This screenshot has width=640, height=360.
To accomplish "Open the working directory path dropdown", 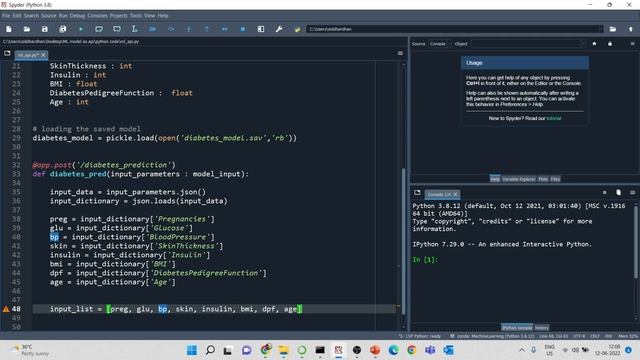I will click(x=600, y=29).
